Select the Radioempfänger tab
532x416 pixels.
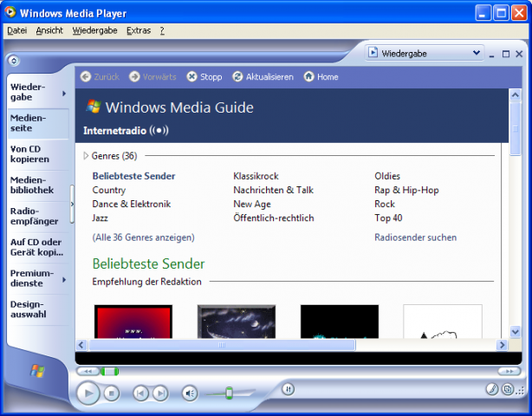point(38,216)
